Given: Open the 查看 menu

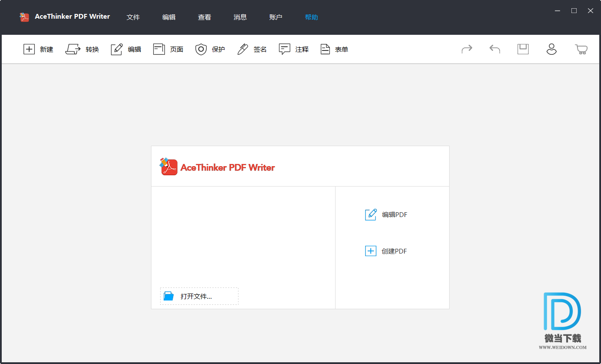Looking at the screenshot, I should pos(205,17).
